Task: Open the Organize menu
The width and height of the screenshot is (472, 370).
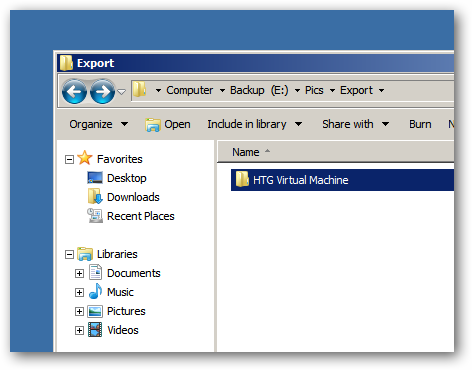Action: [98, 124]
